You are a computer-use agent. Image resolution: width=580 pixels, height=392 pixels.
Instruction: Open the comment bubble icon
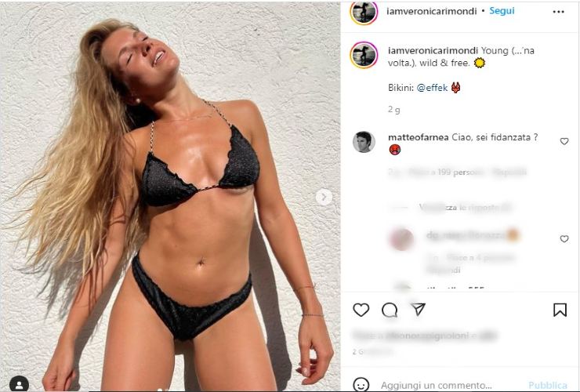pyautogui.click(x=390, y=310)
